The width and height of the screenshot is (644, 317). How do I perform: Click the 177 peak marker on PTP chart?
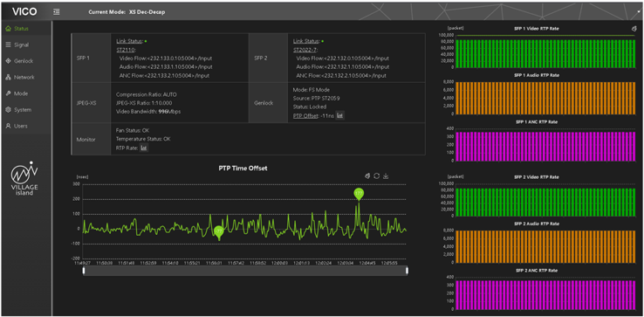[x=359, y=194]
